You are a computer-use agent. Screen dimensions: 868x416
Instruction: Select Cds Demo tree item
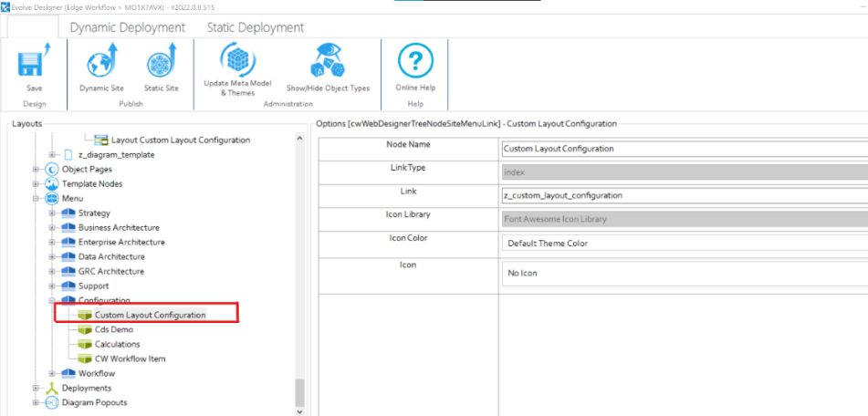pyautogui.click(x=113, y=329)
